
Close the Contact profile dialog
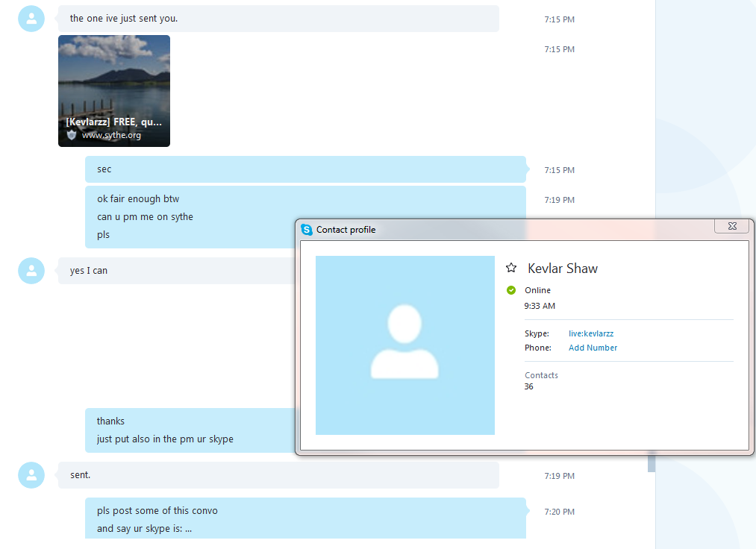(x=732, y=226)
